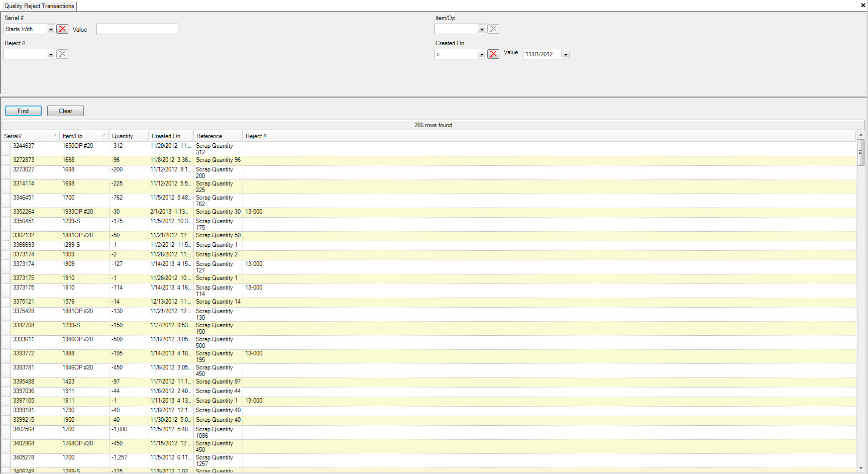
Task: Sort by Created On column header
Action: [x=171, y=136]
